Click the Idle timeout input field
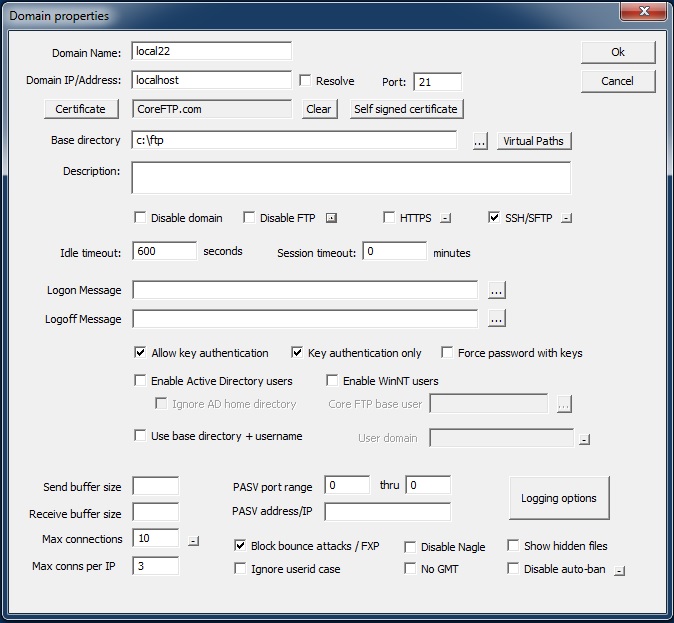 [x=164, y=251]
